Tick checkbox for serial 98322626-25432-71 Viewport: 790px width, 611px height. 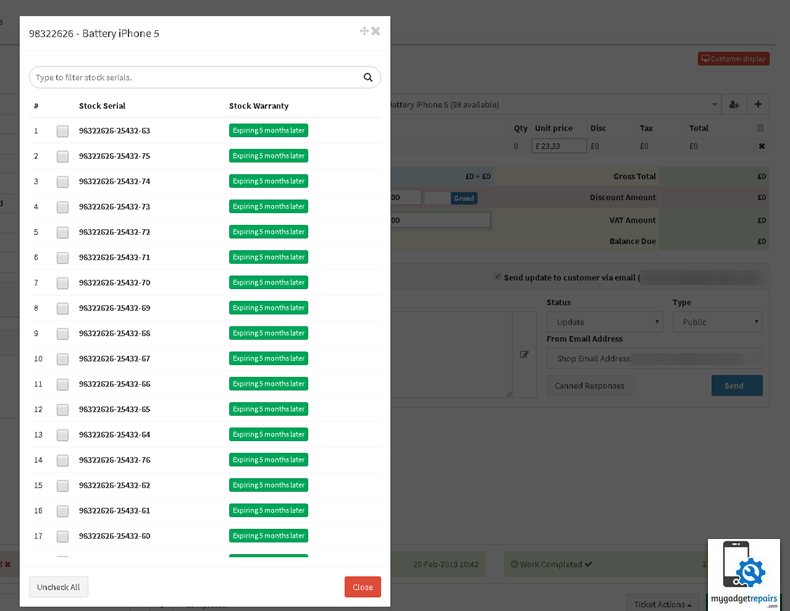point(62,257)
